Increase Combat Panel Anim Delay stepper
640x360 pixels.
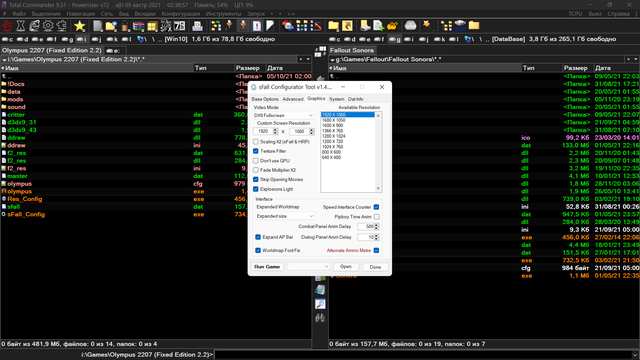pyautogui.click(x=376, y=225)
